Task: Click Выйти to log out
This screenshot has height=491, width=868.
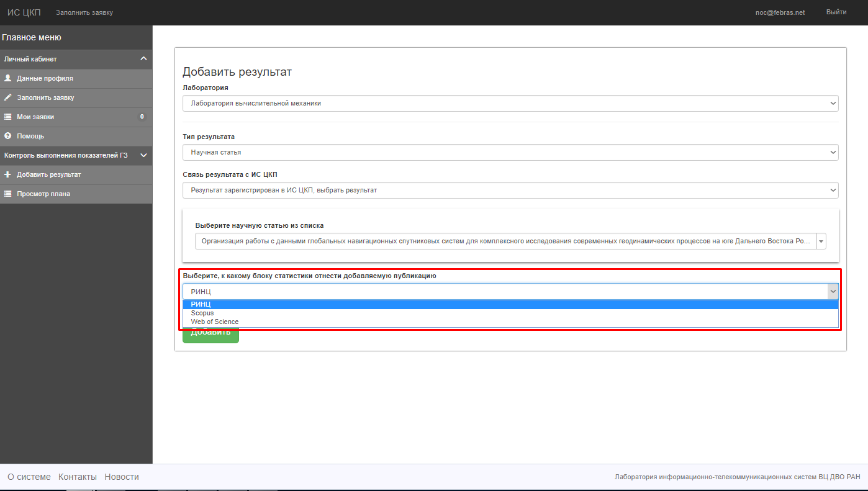Action: [x=836, y=12]
